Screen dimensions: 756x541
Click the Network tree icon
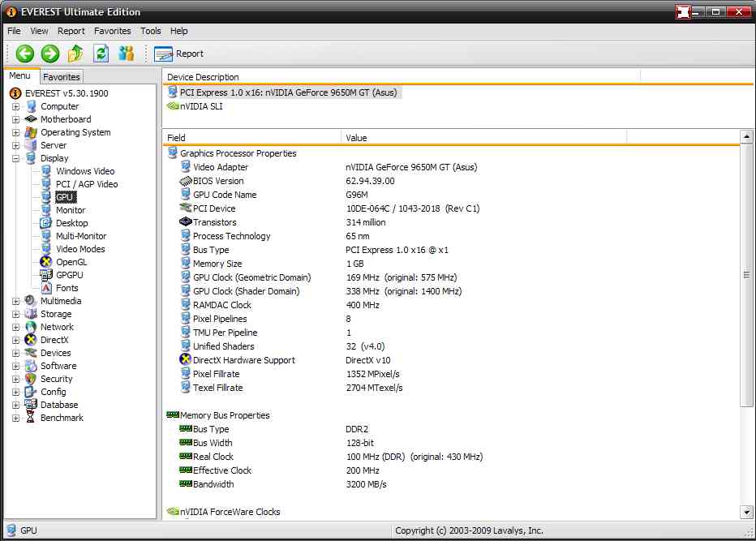30,327
